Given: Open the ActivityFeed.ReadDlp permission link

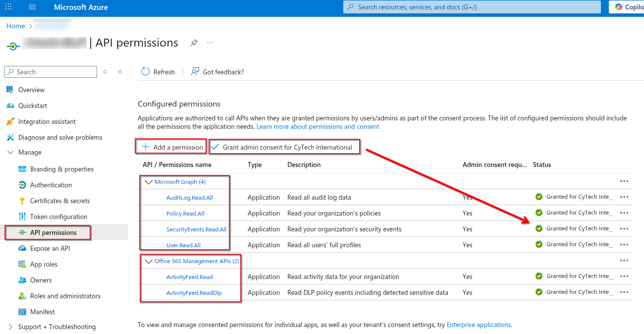Looking at the screenshot, I should 194,292.
